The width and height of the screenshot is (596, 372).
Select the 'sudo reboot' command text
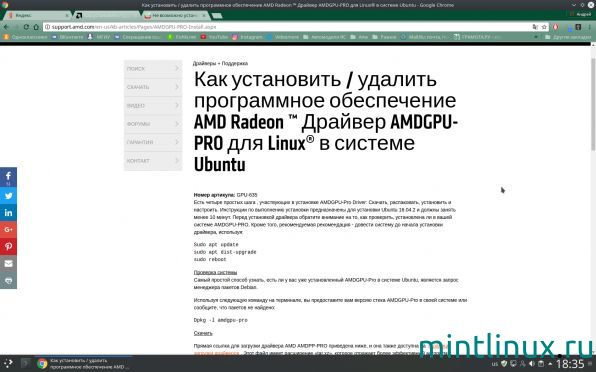(x=210, y=260)
